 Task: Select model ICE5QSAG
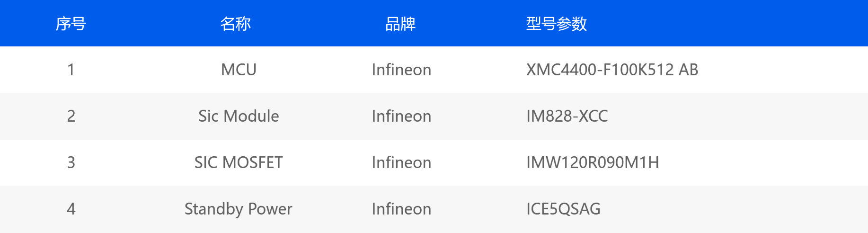tap(563, 209)
